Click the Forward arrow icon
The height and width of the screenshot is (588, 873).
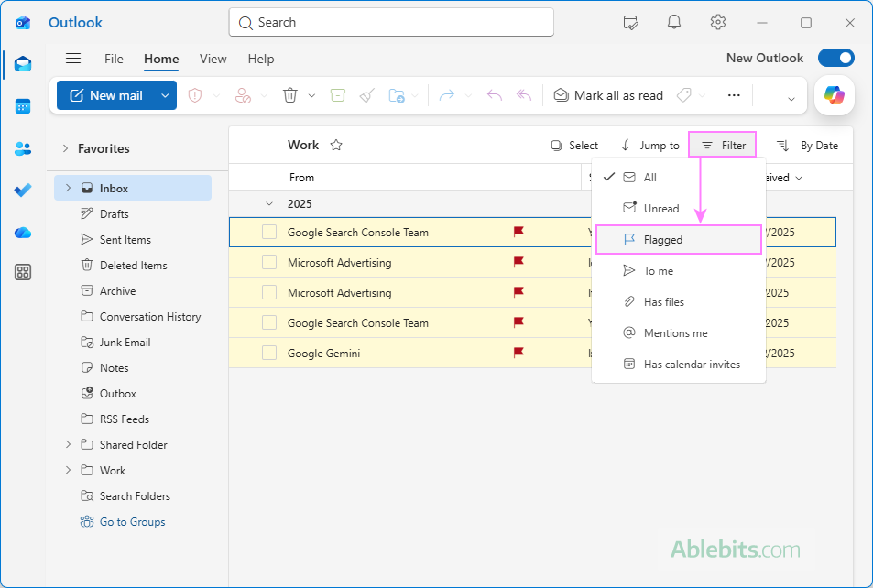pos(446,96)
